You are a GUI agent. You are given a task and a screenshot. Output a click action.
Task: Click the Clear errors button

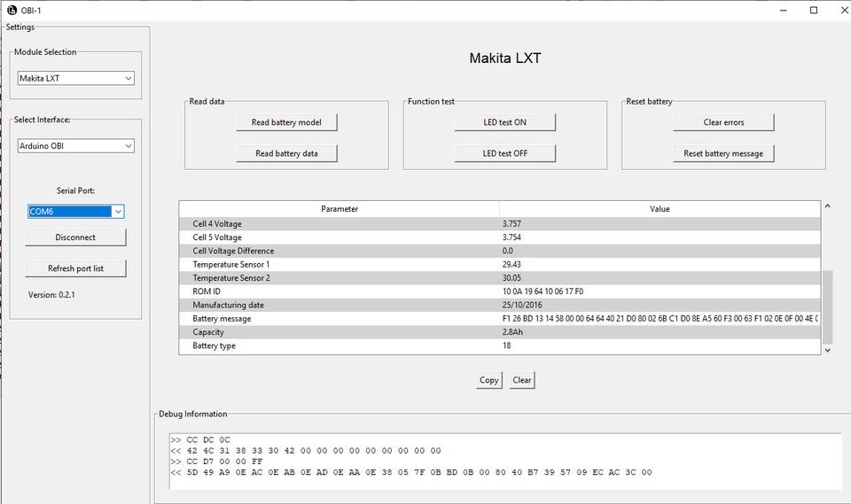[723, 122]
